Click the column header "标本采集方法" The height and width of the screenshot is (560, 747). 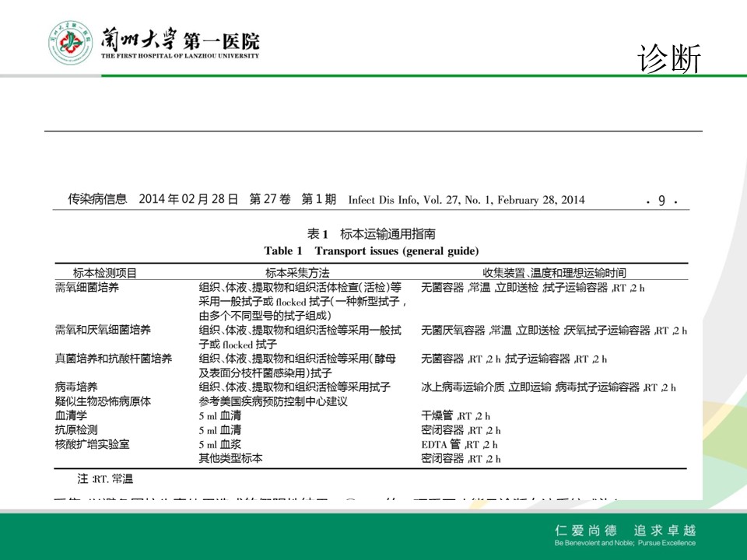(x=297, y=273)
